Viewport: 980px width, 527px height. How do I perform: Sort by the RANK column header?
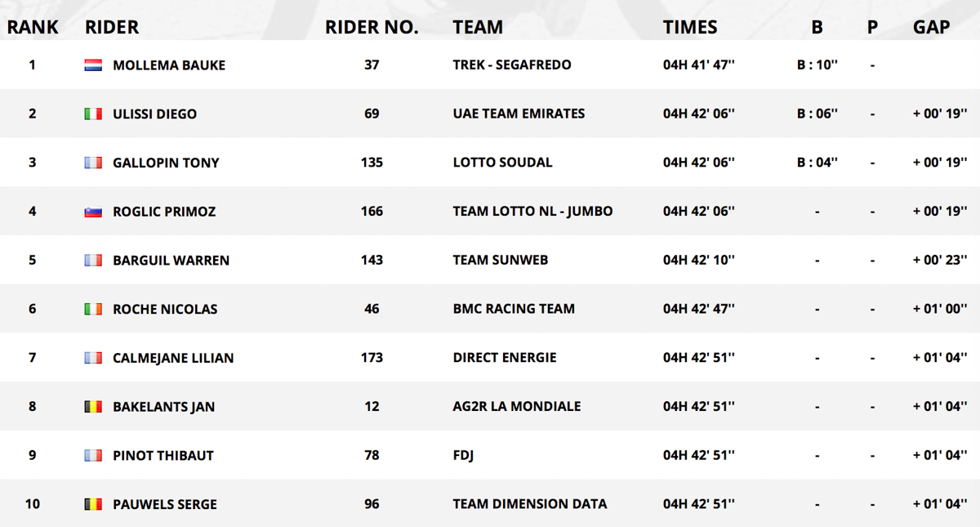pos(33,27)
